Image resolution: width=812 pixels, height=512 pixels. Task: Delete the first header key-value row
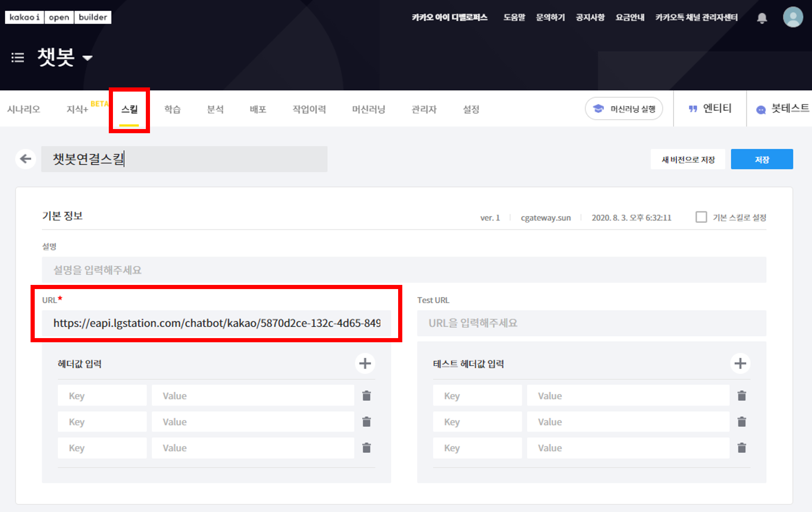(366, 396)
